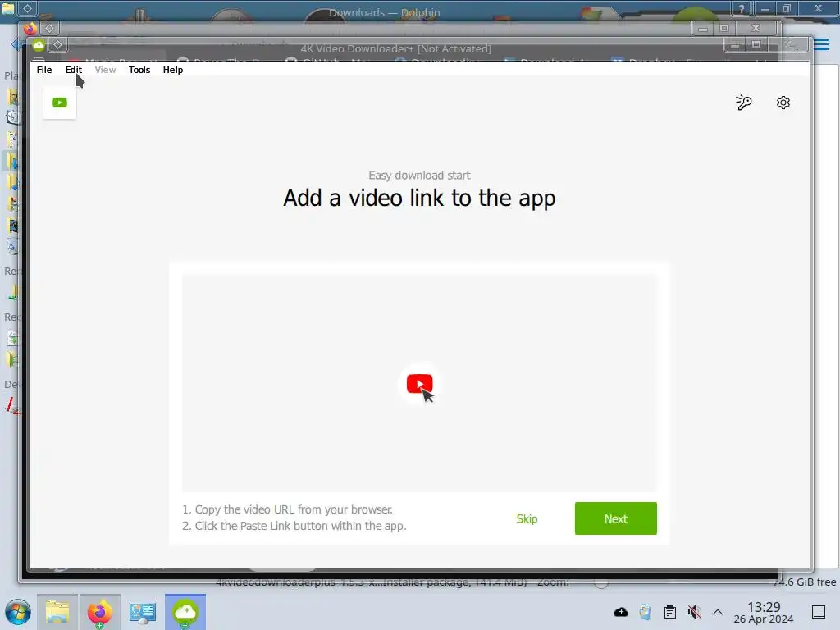840x630 pixels.
Task: Click the muted volume tray icon
Action: click(694, 612)
